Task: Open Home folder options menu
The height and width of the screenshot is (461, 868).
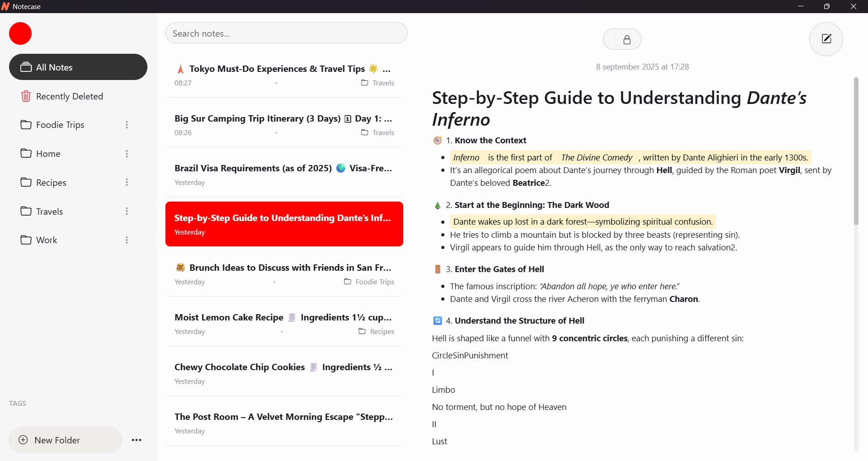Action: pos(127,154)
